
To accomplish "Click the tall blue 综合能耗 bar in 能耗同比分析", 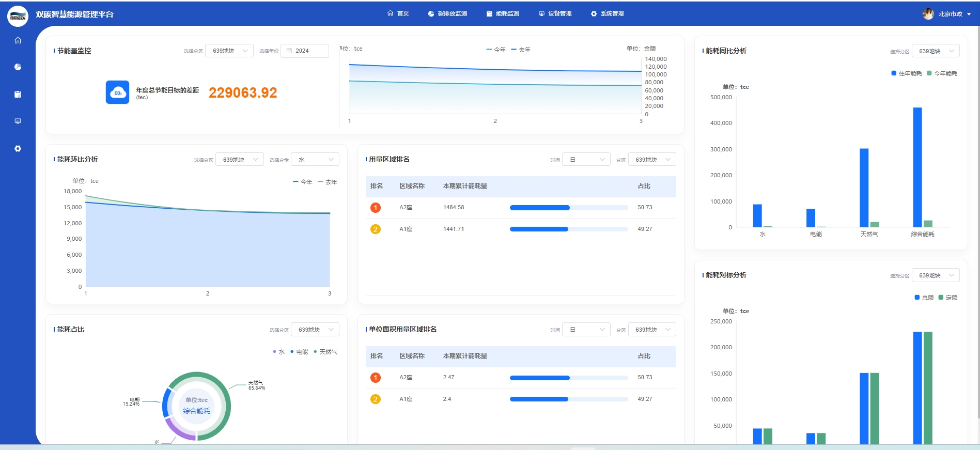I will (x=917, y=167).
